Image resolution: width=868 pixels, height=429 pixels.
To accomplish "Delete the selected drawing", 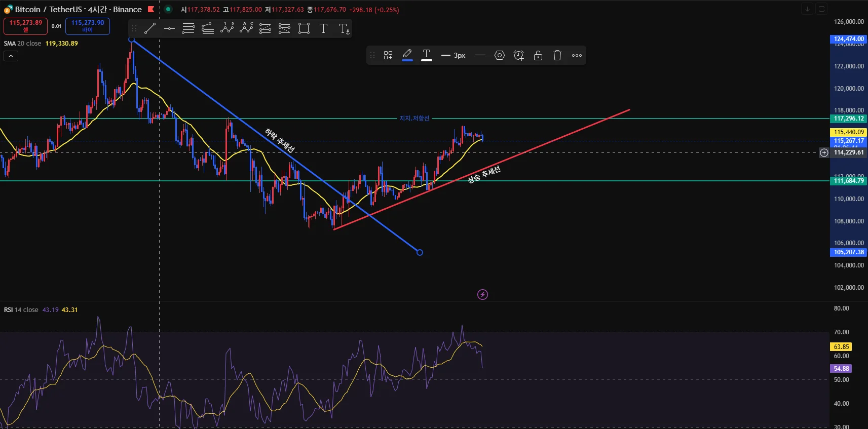I will pyautogui.click(x=557, y=55).
